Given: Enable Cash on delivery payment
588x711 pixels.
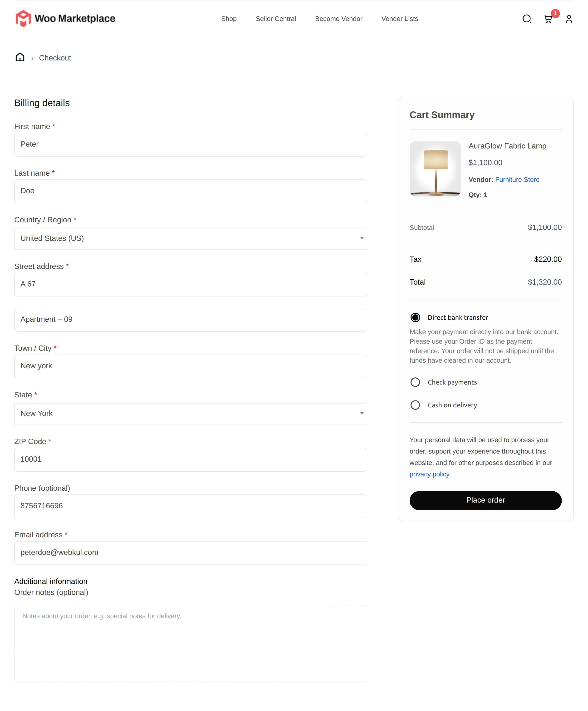Looking at the screenshot, I should click(x=415, y=405).
